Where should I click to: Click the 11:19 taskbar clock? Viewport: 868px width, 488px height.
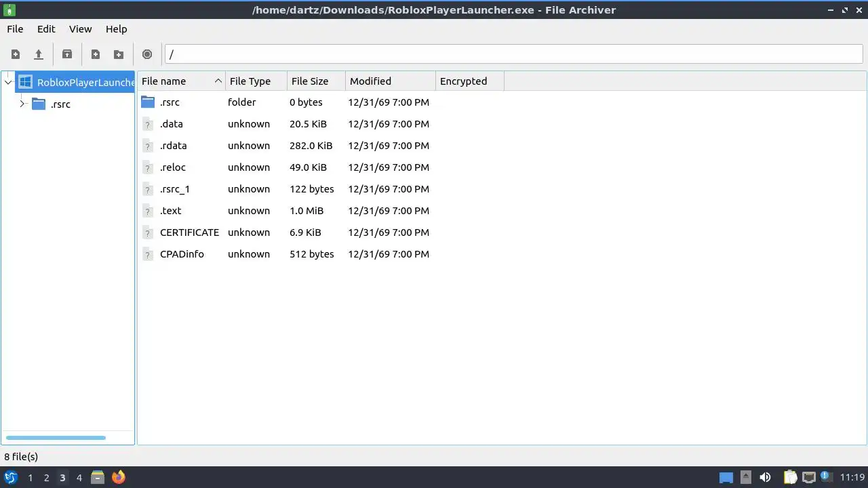tap(852, 477)
